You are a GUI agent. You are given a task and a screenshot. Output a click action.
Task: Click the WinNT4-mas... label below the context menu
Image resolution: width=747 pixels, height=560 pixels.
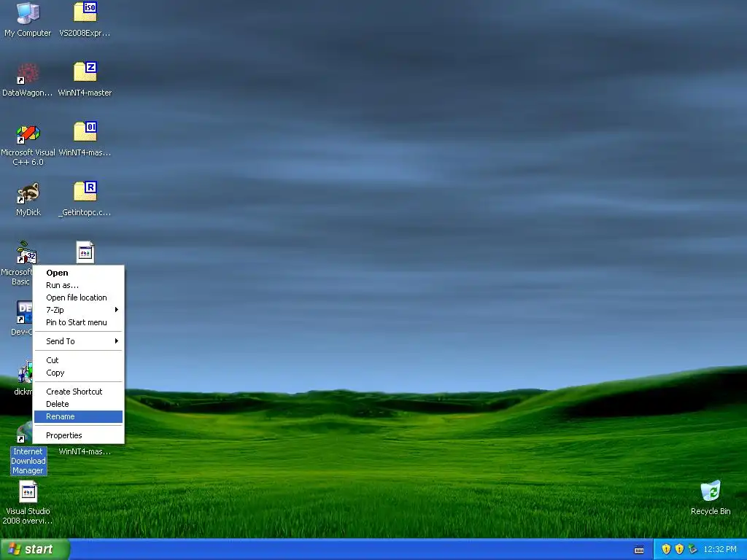[85, 451]
